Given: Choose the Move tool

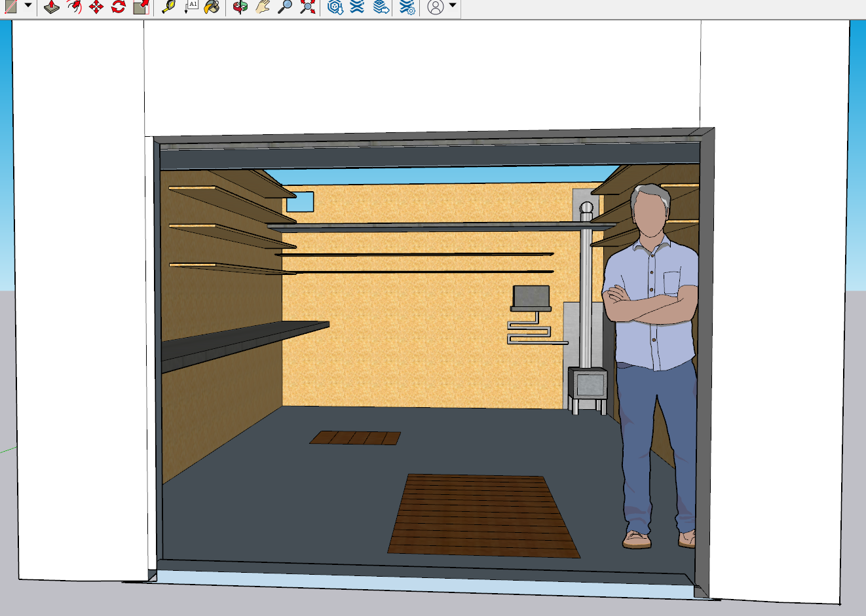Looking at the screenshot, I should [x=96, y=7].
